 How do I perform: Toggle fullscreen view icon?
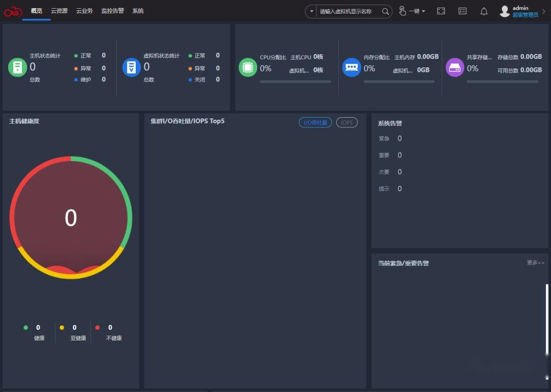pos(441,11)
